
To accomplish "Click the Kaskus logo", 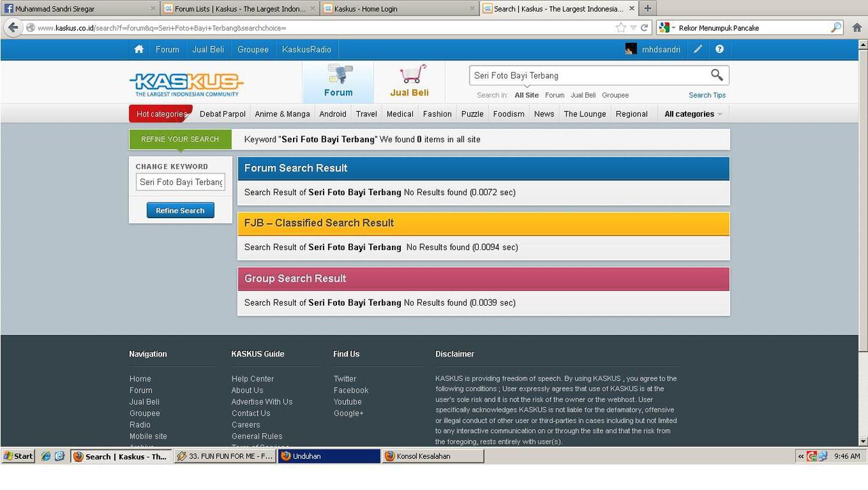I will click(186, 84).
